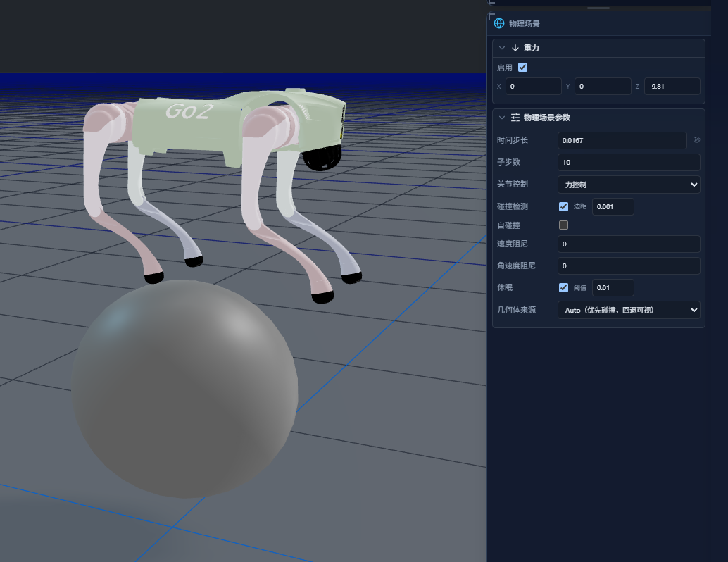The height and width of the screenshot is (562, 728).
Task: Open the 关节控制 dropdown showing 力控制
Action: point(629,185)
